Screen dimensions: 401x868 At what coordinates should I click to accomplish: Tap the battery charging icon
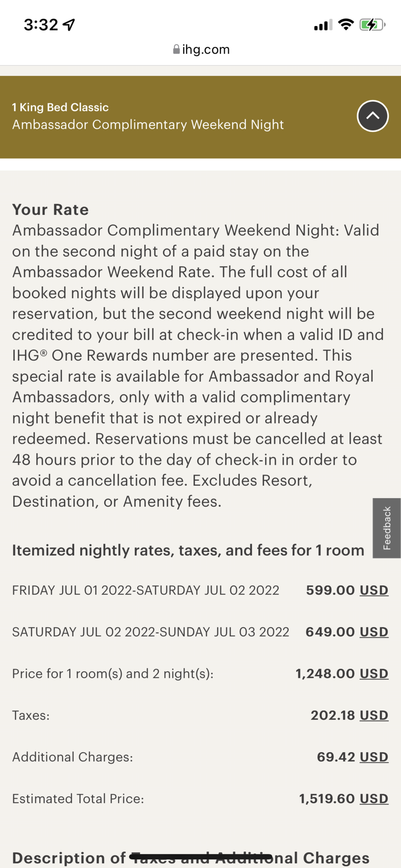372,25
